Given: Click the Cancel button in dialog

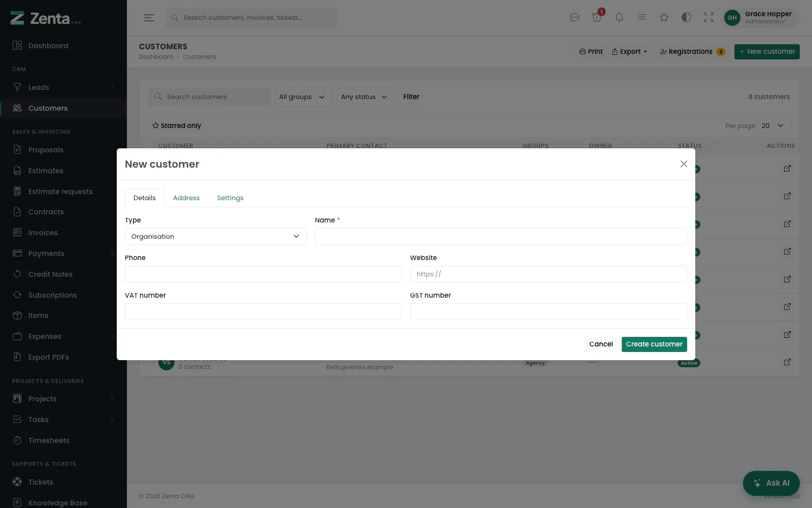Looking at the screenshot, I should [601, 344].
